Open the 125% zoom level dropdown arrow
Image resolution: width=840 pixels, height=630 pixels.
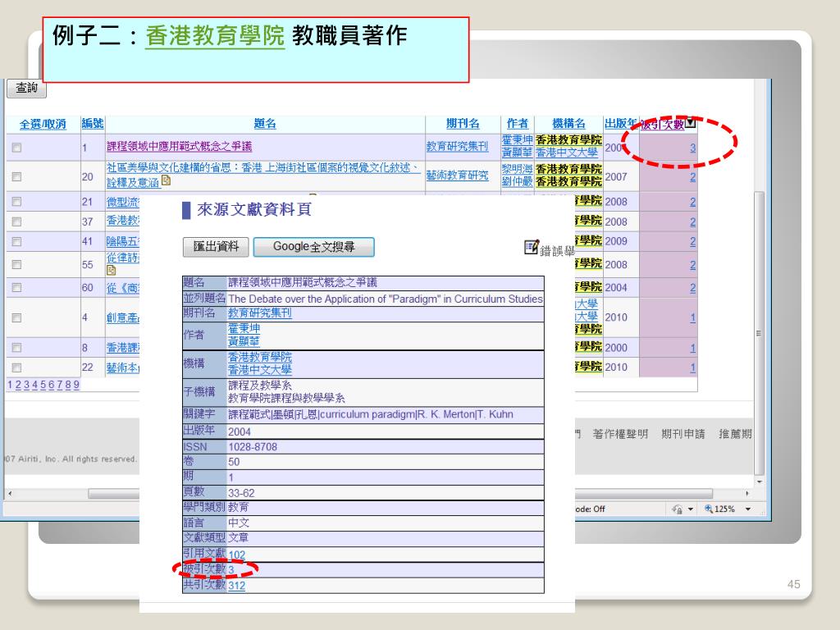(x=747, y=509)
